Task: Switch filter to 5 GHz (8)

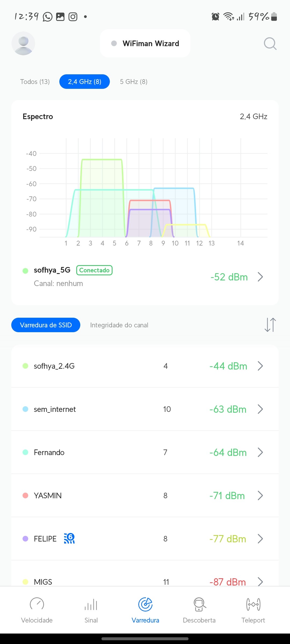Action: [x=134, y=82]
